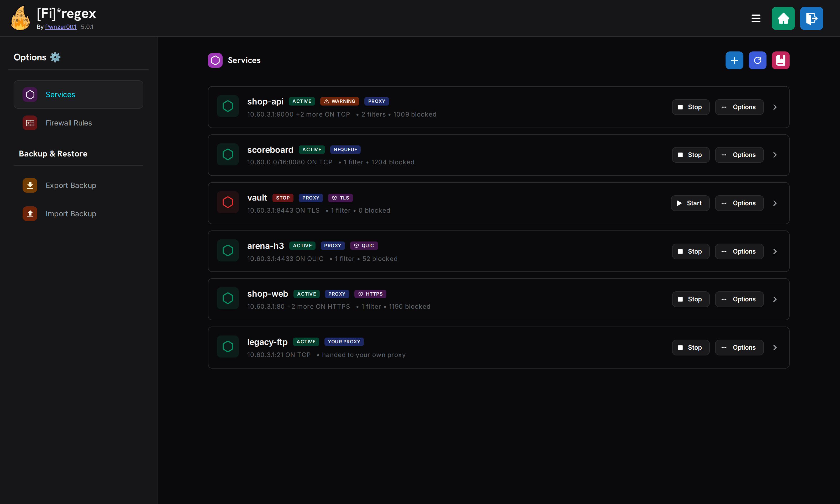Open Options dropdown for shop-api
This screenshot has width=840, height=504.
[x=739, y=107]
